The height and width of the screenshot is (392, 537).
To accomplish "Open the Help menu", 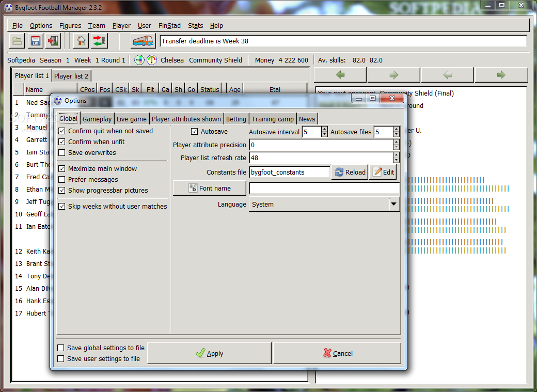I will tap(216, 25).
